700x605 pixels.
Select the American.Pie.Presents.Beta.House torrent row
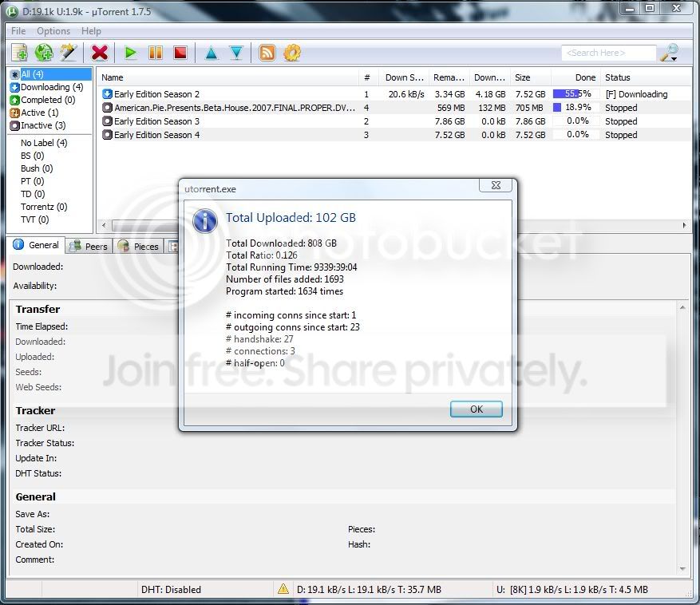pyautogui.click(x=394, y=108)
